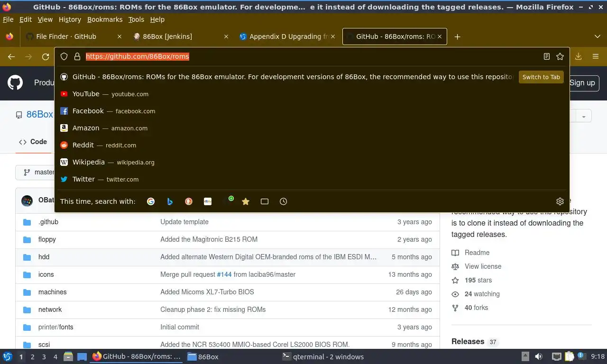The height and width of the screenshot is (364, 607).
Task: Open the Edit menu
Action: (x=26, y=19)
